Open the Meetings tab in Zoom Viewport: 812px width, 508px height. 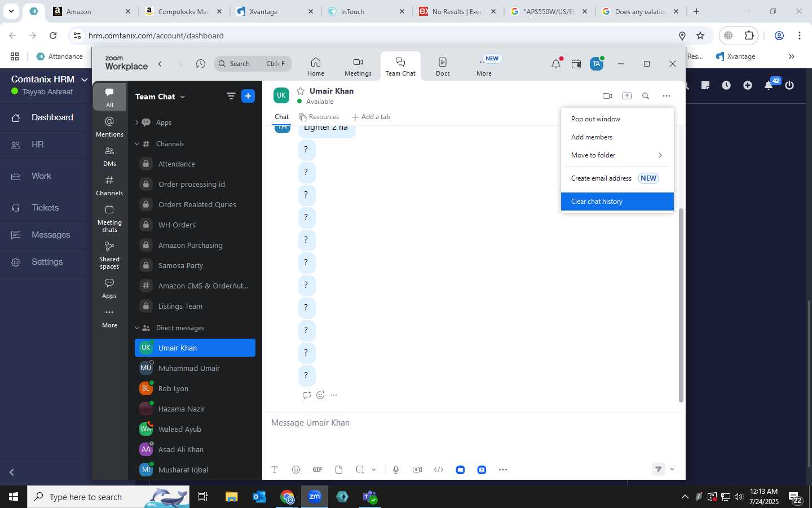[358, 67]
